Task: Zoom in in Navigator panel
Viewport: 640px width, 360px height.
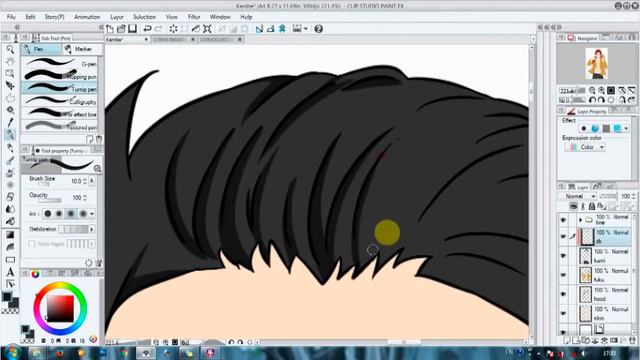Action: (602, 91)
